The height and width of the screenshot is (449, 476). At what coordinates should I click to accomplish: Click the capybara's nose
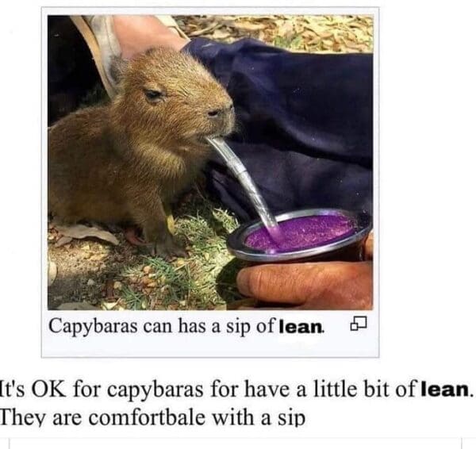(218, 111)
